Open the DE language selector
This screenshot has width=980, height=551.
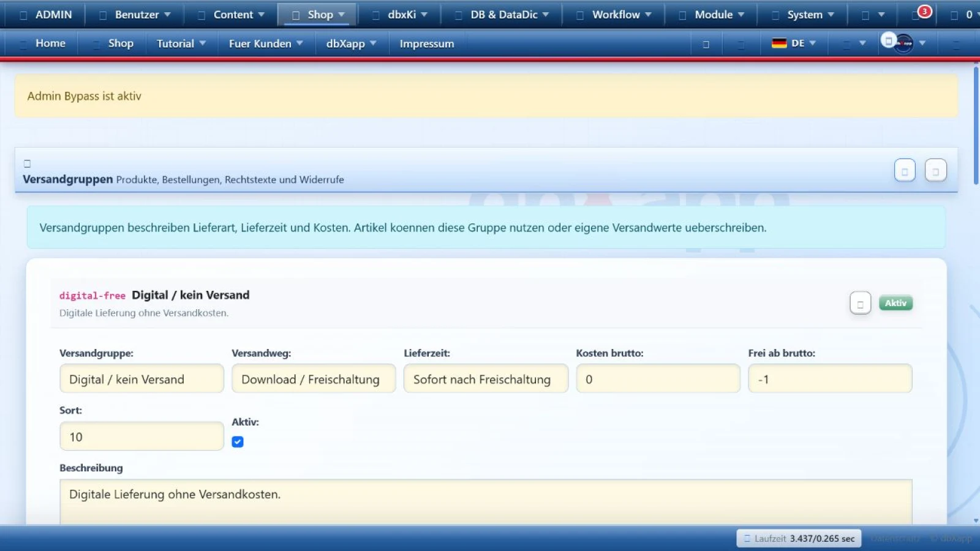(x=794, y=43)
